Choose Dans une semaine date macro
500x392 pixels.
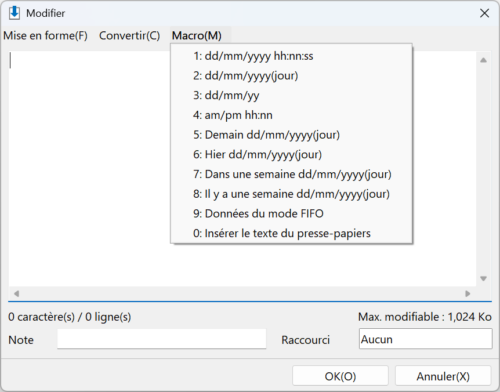291,174
